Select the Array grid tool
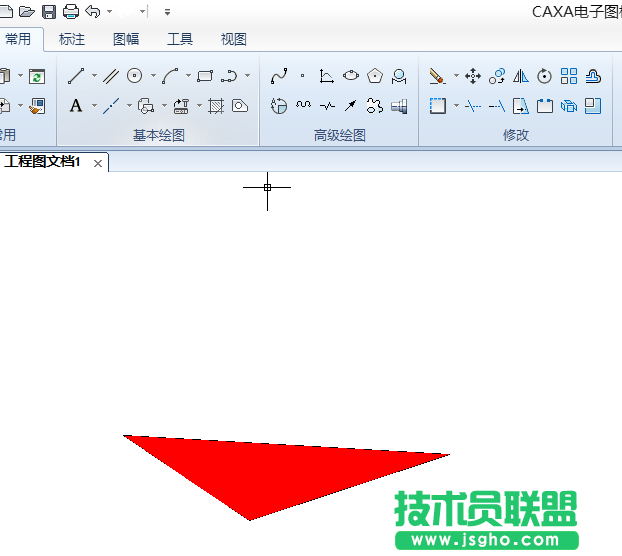The image size is (622, 556). [x=569, y=76]
